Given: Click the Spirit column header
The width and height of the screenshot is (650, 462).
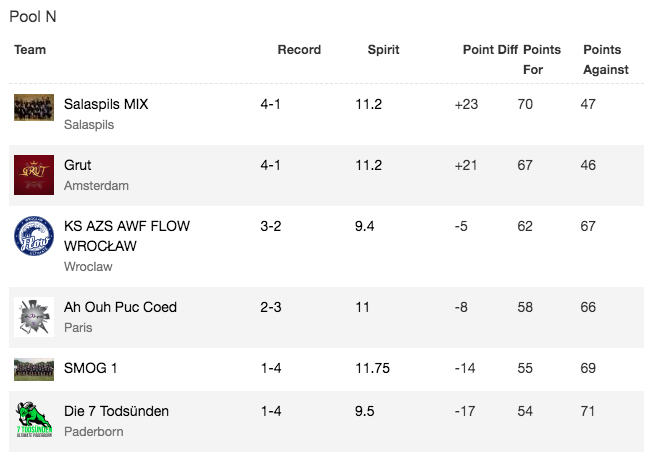Looking at the screenshot, I should click(x=383, y=50).
